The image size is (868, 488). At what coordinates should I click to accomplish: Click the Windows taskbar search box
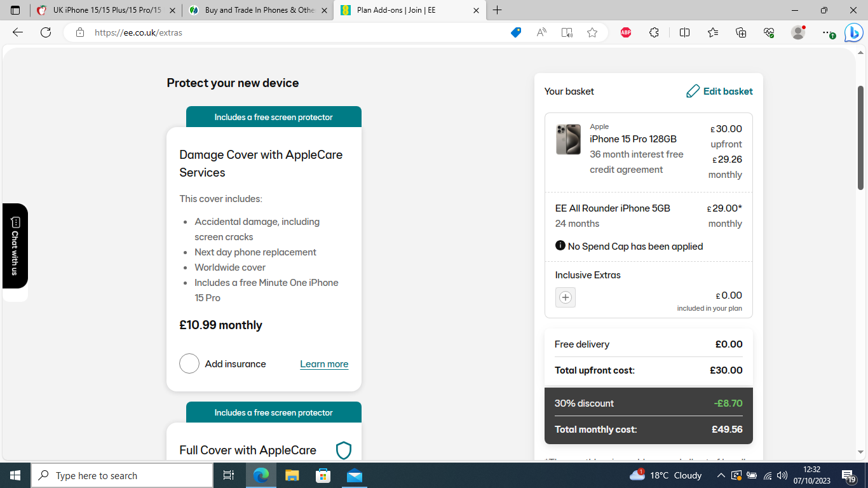pos(122,475)
